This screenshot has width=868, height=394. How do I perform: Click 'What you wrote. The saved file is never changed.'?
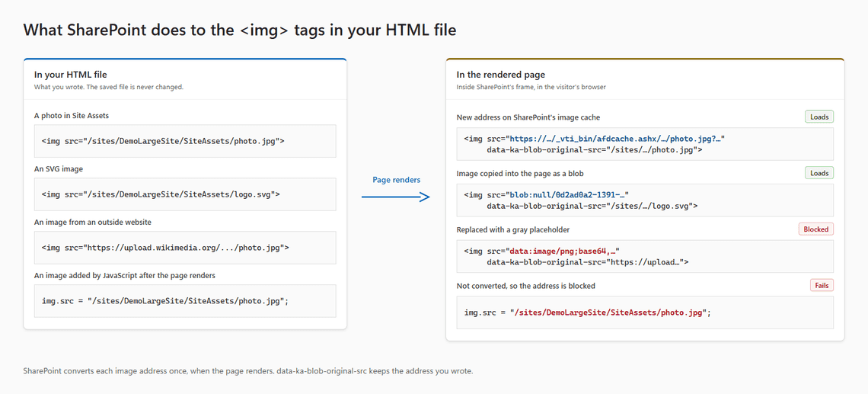pyautogui.click(x=108, y=87)
